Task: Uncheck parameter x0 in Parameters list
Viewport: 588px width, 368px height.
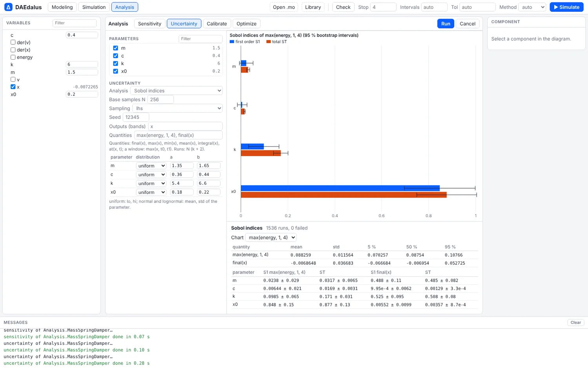Action: tap(116, 71)
